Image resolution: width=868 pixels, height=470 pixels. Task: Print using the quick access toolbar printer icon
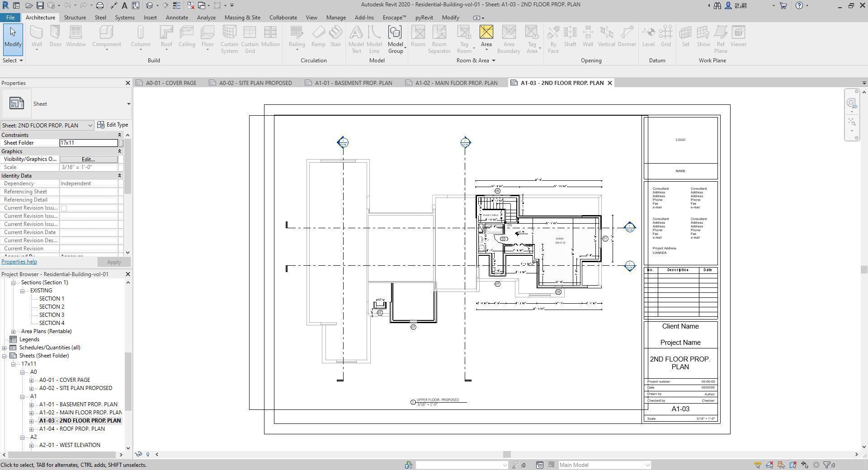tap(100, 5)
